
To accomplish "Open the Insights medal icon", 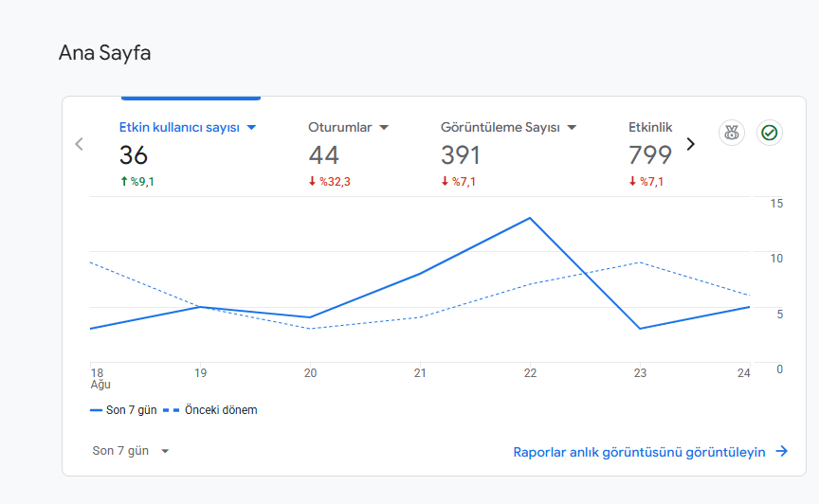I will 731,133.
